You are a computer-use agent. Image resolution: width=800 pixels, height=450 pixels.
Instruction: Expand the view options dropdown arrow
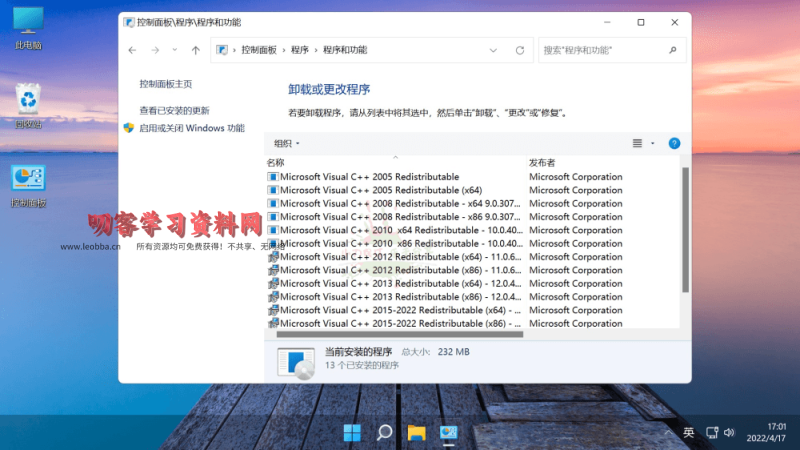pos(653,143)
